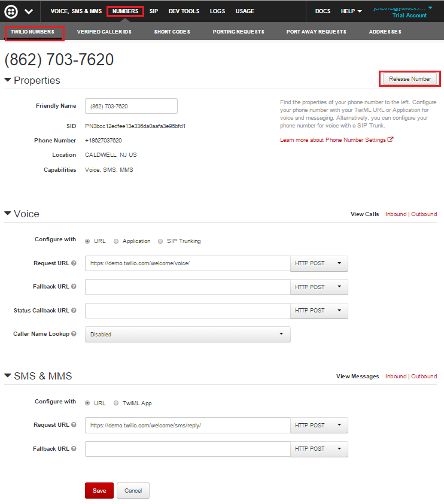Click the phone number +18627037620
Viewport: 444px width, 504px height.
(x=103, y=141)
